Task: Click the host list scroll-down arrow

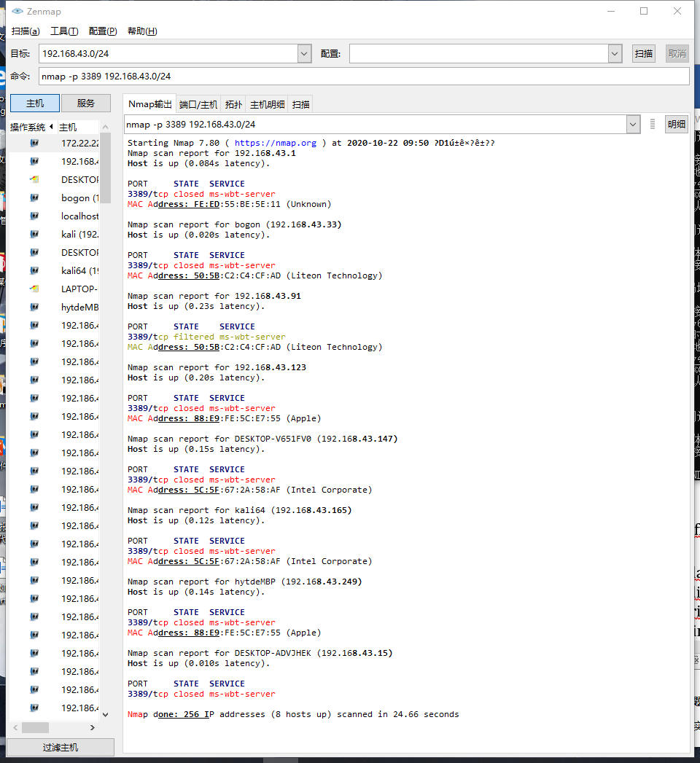Action: tap(105, 715)
